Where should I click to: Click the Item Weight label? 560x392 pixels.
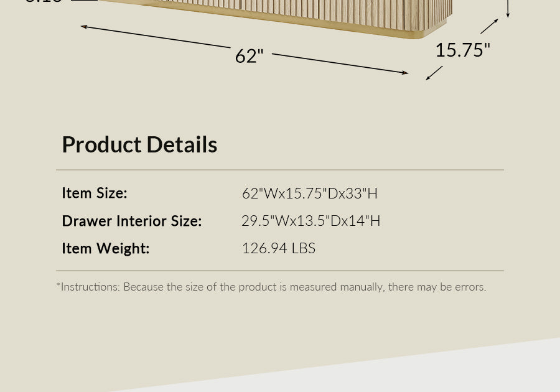106,248
